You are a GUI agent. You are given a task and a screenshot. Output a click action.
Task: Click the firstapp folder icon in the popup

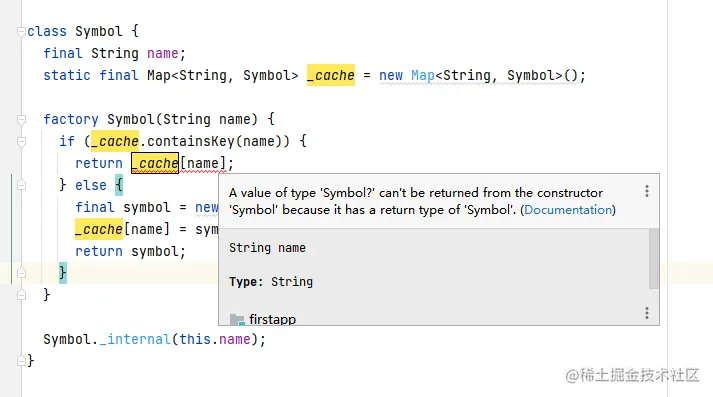coord(237,320)
